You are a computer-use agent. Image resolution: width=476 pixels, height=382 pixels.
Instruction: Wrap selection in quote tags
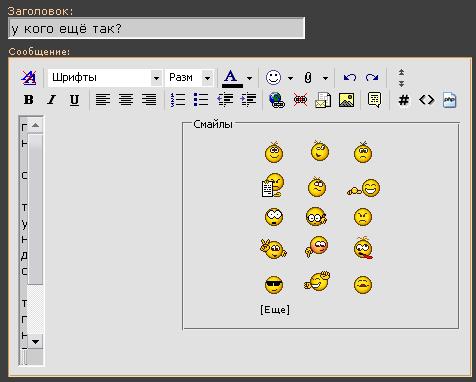click(x=374, y=100)
